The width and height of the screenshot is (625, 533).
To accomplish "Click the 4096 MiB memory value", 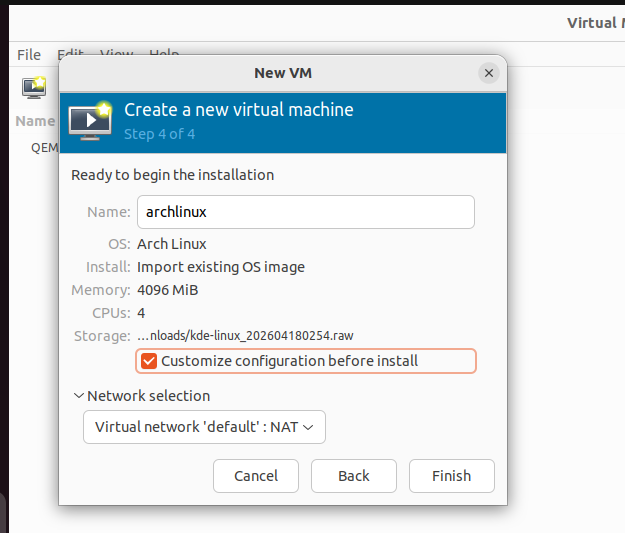I will click(168, 290).
